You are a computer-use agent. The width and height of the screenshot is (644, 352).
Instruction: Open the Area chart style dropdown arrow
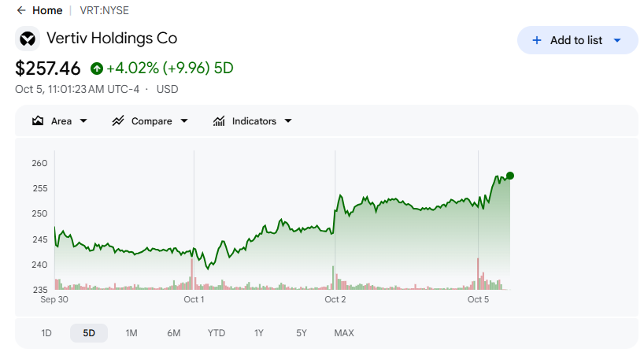83,120
